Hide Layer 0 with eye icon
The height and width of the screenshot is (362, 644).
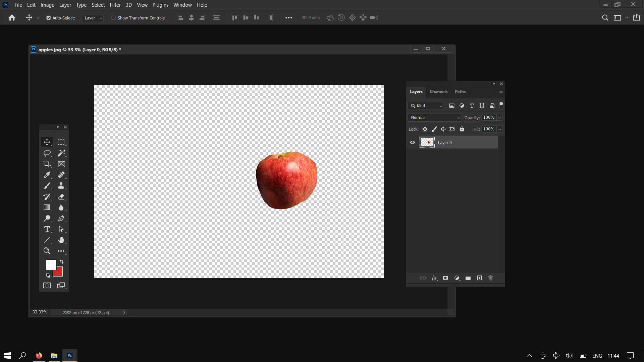coord(413,142)
